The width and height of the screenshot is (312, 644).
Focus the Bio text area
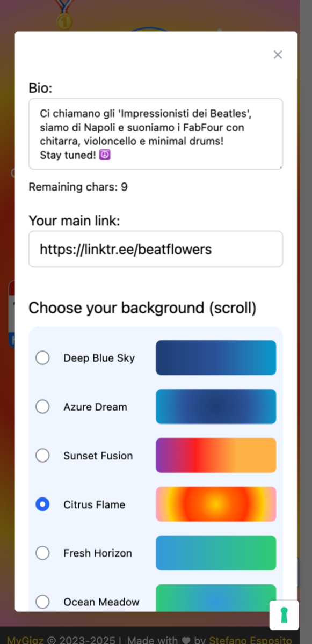(x=156, y=134)
